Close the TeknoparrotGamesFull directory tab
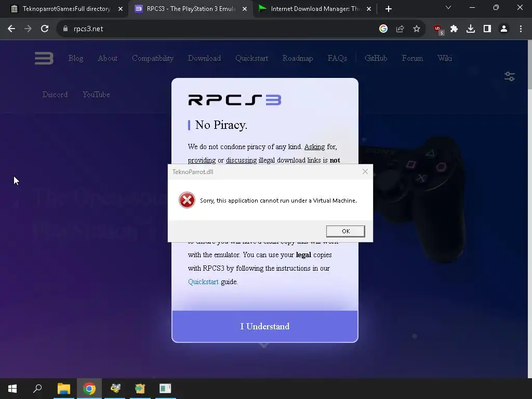Screen dimensions: 532x399 tap(121, 9)
